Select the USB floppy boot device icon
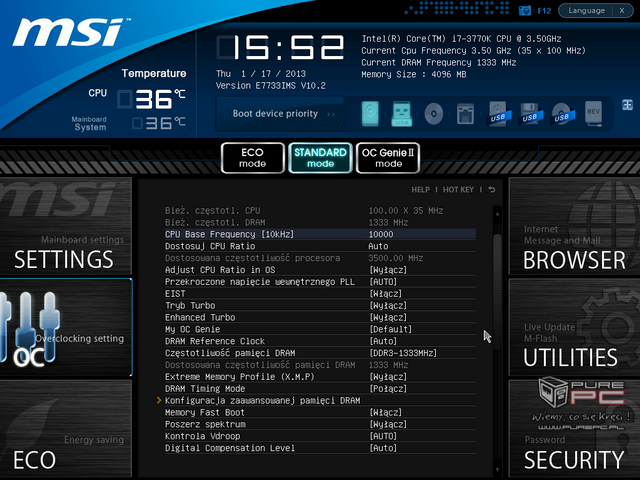The image size is (640, 480). 531,113
